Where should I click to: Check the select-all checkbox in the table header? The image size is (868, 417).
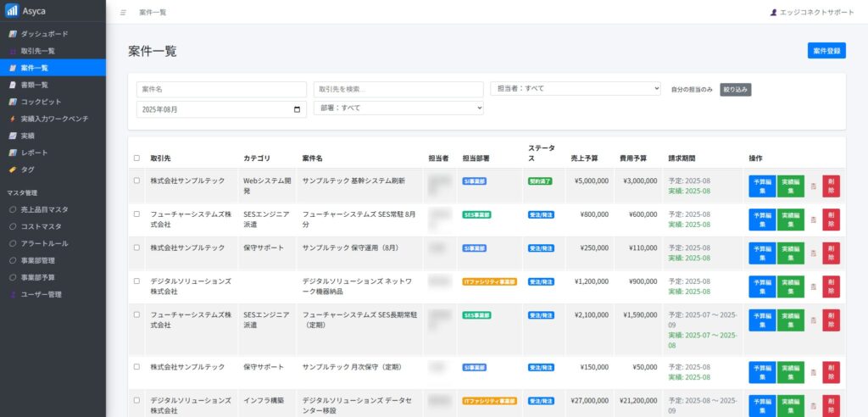click(x=137, y=158)
